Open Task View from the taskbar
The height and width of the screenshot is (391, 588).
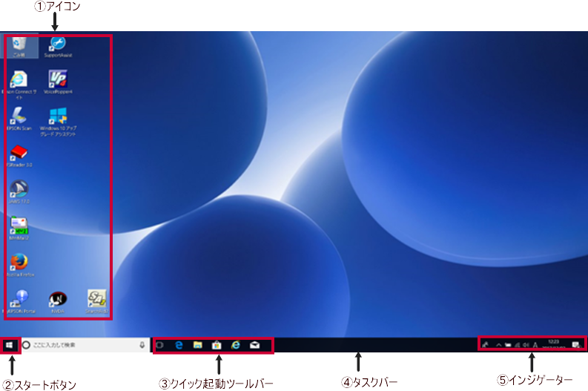159,345
